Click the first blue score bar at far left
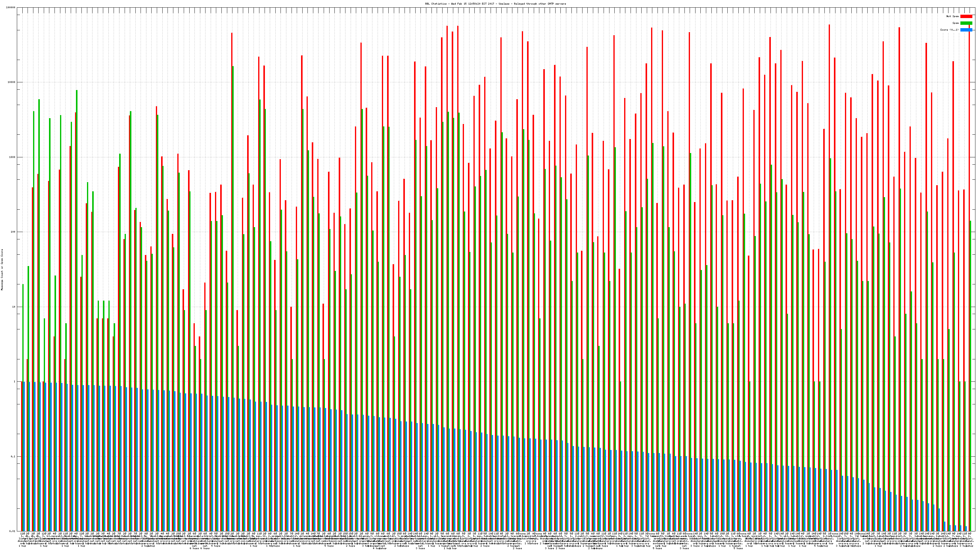Image resolution: width=980 pixels, height=551 pixels. tap(24, 456)
